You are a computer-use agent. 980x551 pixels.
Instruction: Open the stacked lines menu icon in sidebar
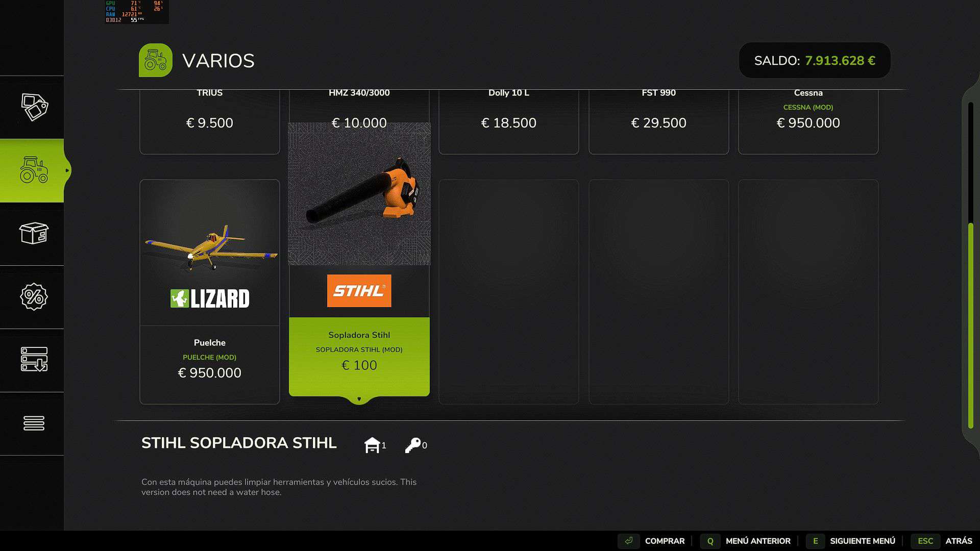coord(34,423)
